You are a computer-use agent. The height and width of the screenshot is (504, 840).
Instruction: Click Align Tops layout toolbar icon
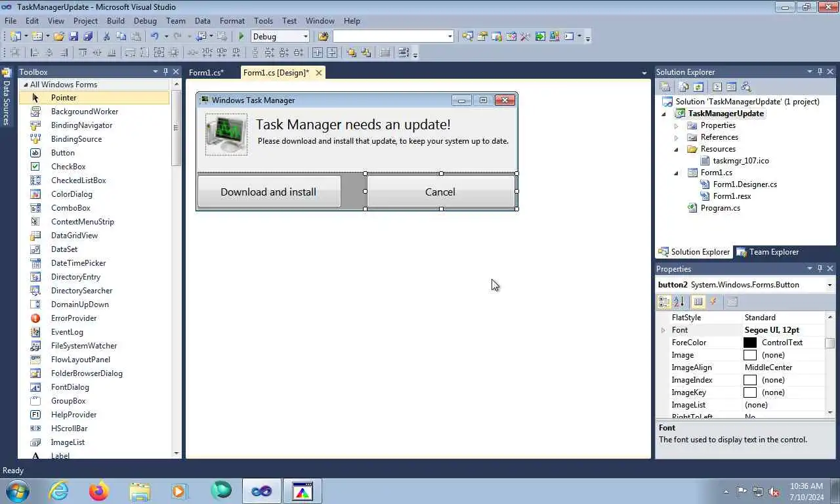point(83,52)
